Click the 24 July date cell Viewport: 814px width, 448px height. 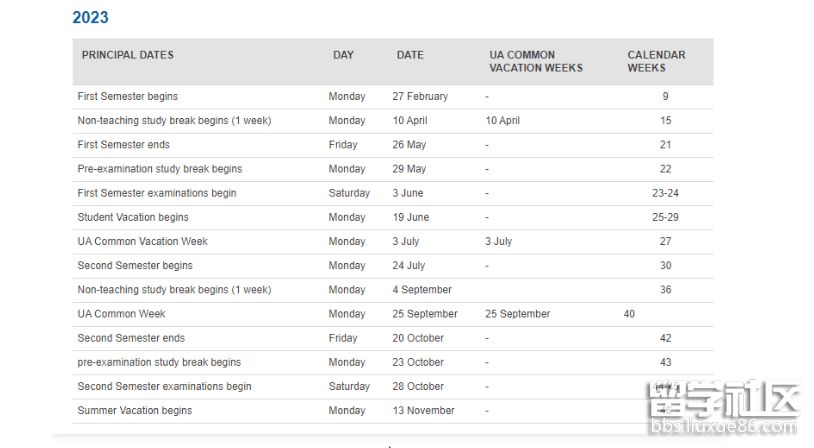point(408,266)
